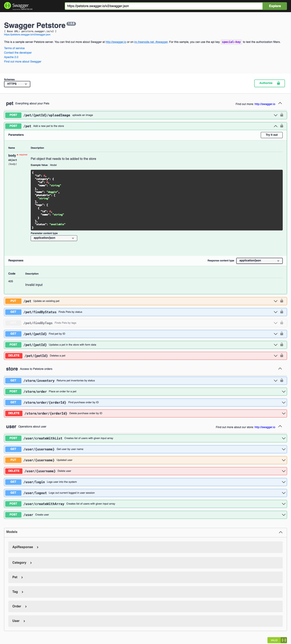Viewport: 291px width, 644px height.
Task: Open the GET /user/logout operation
Action: [x=145, y=493]
